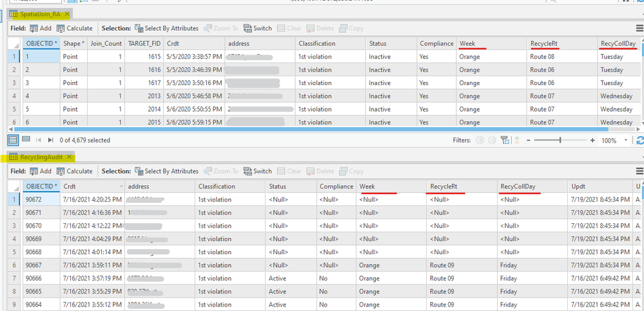Click Classification '1st violation' in row 90670

click(x=230, y=226)
